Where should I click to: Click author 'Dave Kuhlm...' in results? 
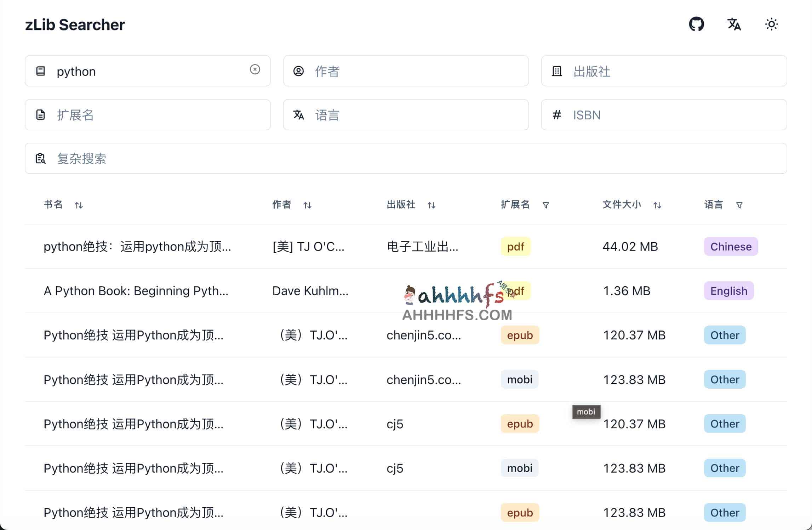[x=311, y=291]
